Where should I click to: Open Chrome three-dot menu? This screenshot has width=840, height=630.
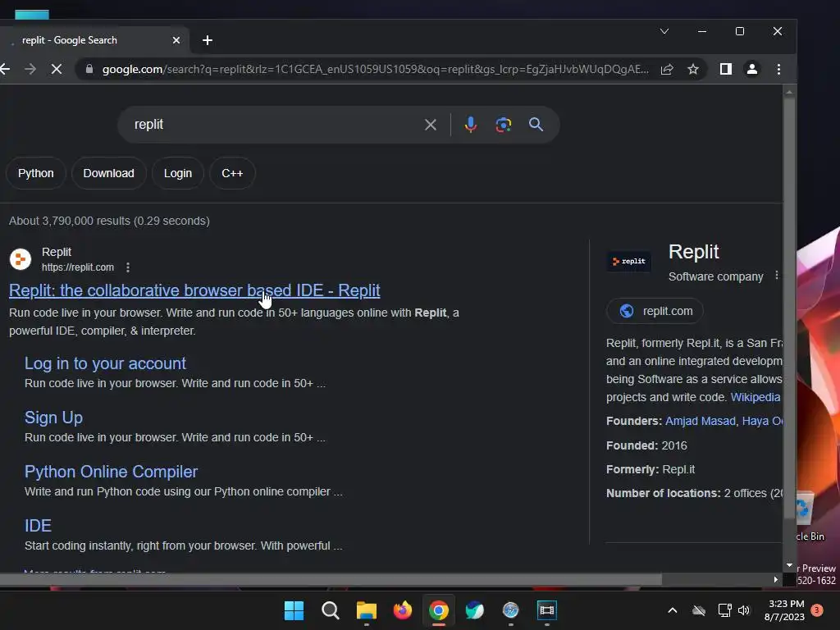(779, 69)
